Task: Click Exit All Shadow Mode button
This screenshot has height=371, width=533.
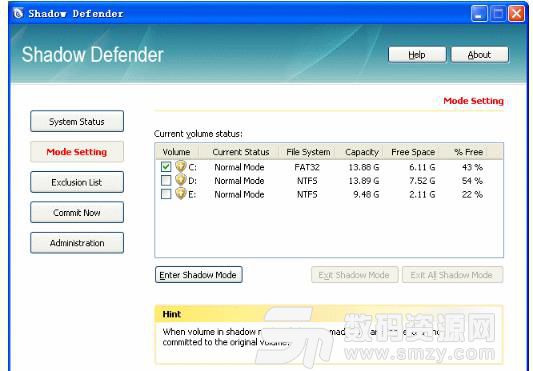Action: click(452, 275)
